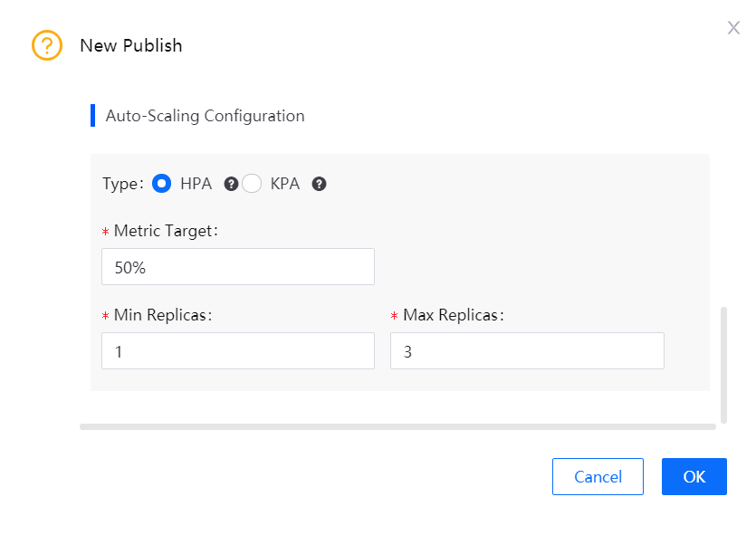Click the Auto-Scaling Configuration section heading

coord(205,116)
